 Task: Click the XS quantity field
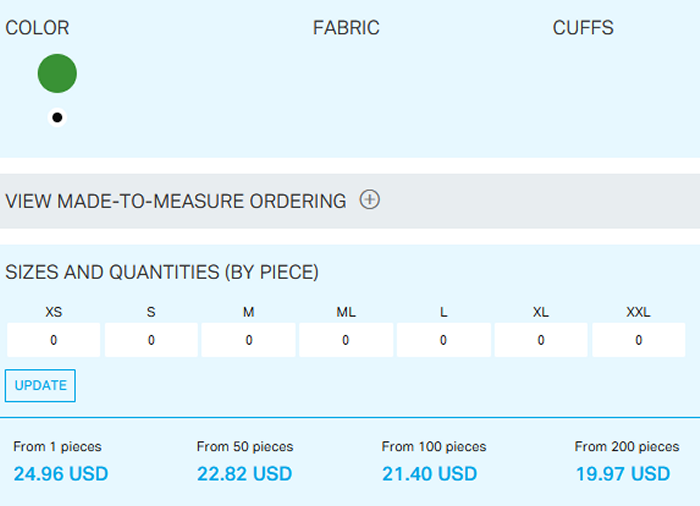tap(54, 340)
